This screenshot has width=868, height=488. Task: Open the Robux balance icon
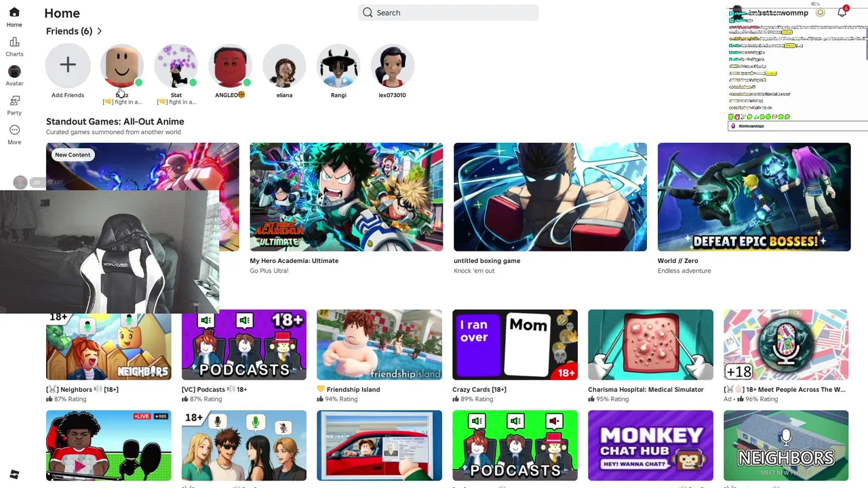821,12
